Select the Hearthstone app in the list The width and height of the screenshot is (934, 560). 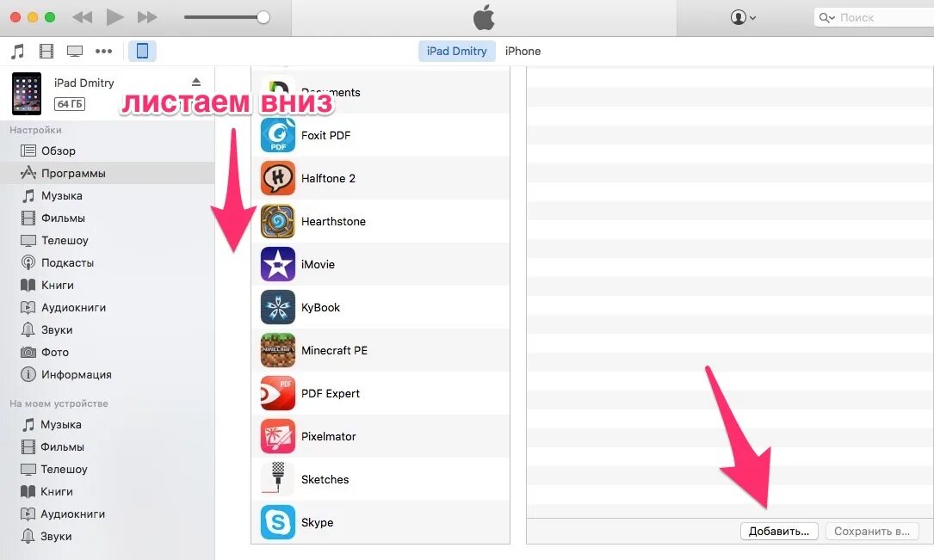pyautogui.click(x=380, y=221)
